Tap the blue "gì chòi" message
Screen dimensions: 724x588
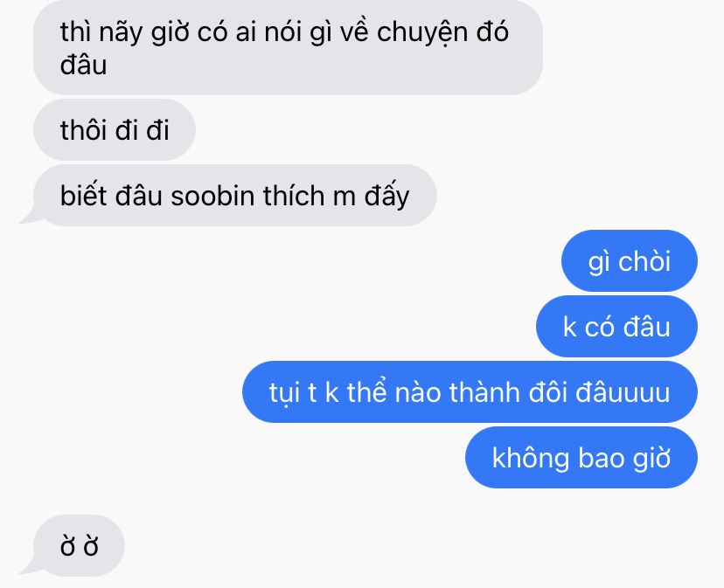(630, 260)
